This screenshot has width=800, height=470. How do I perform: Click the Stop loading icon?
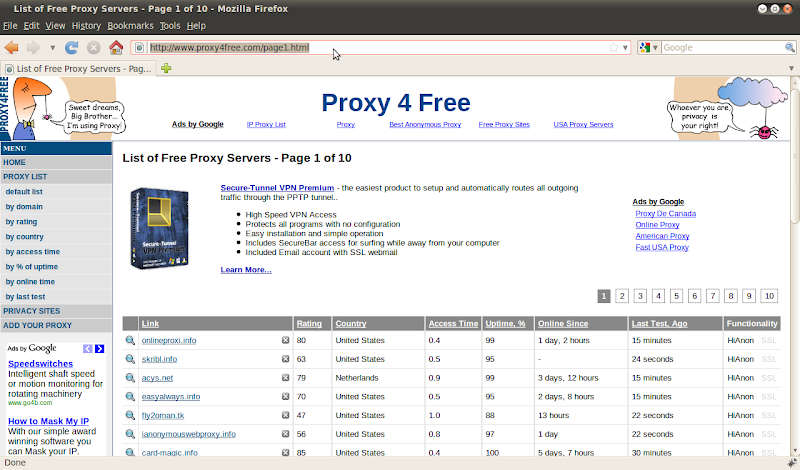pos(93,48)
